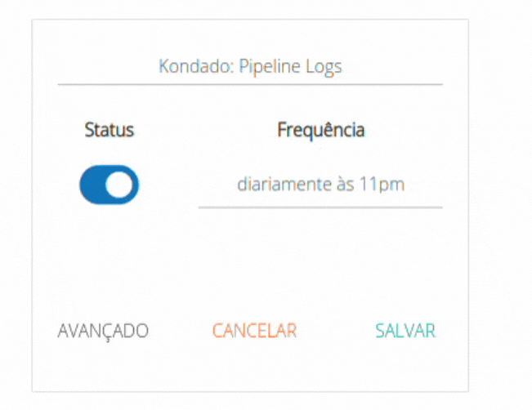Click the white knob of the Status switch
This screenshot has width=532, height=410.
[x=120, y=185]
